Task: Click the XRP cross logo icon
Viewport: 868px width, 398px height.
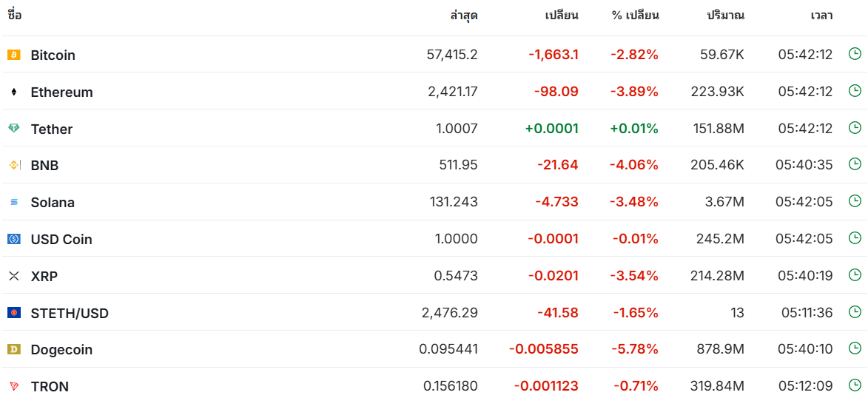Action: (14, 276)
